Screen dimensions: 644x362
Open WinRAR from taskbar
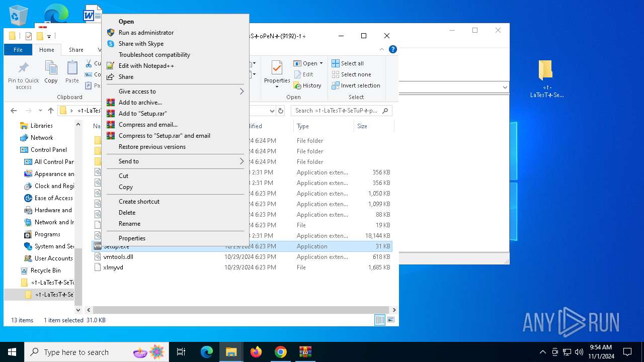point(305,352)
